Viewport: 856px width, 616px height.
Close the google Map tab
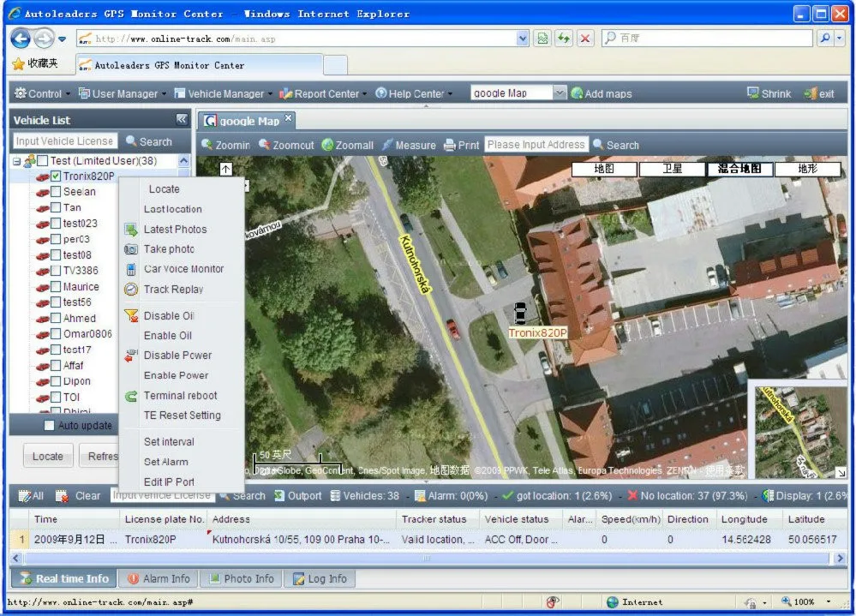click(288, 118)
